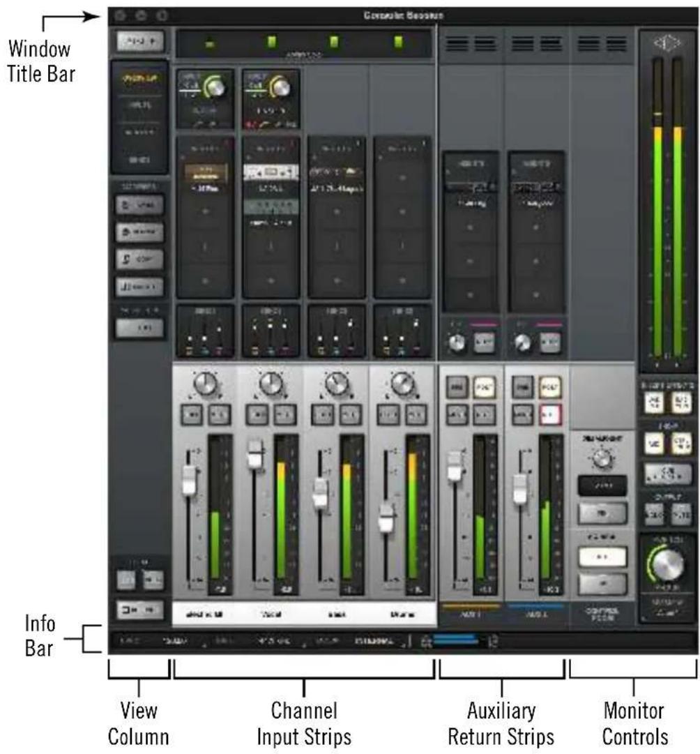Open the Menu button atop the view column

pyautogui.click(x=140, y=41)
